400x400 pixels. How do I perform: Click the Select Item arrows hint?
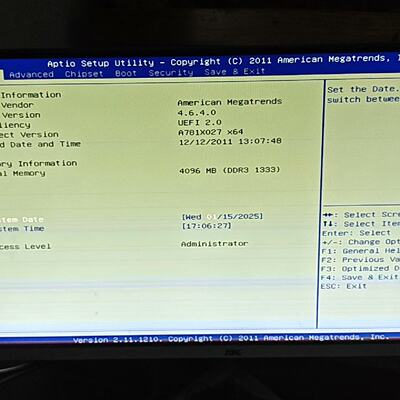[x=361, y=224]
